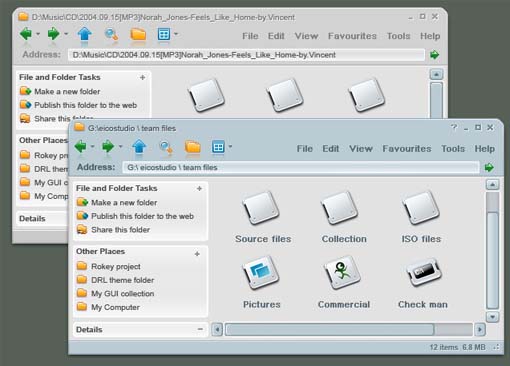Open the Check man folder icon
The image size is (510, 366).
(x=424, y=272)
